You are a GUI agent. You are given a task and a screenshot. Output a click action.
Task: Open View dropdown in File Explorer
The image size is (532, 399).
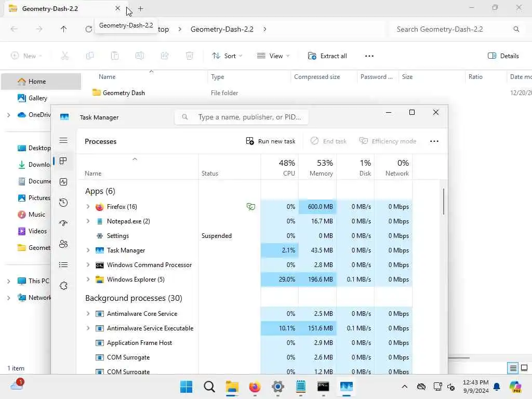pos(273,56)
